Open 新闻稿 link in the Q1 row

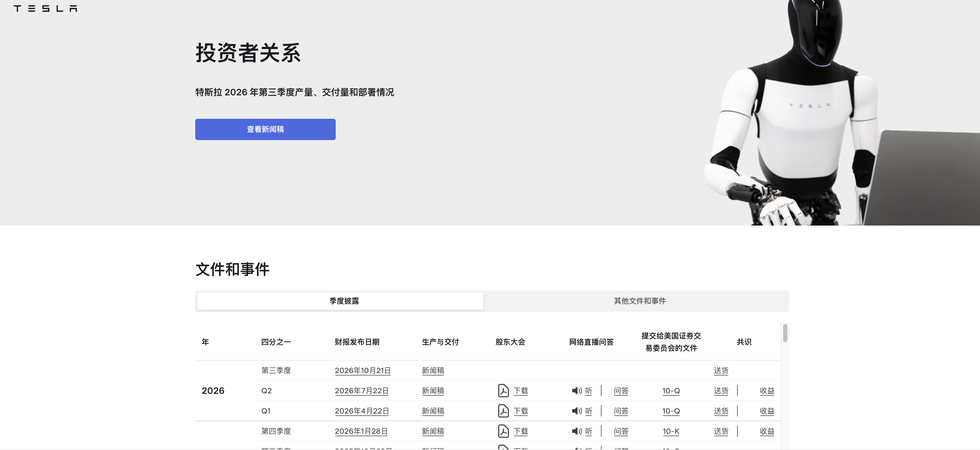pos(433,411)
